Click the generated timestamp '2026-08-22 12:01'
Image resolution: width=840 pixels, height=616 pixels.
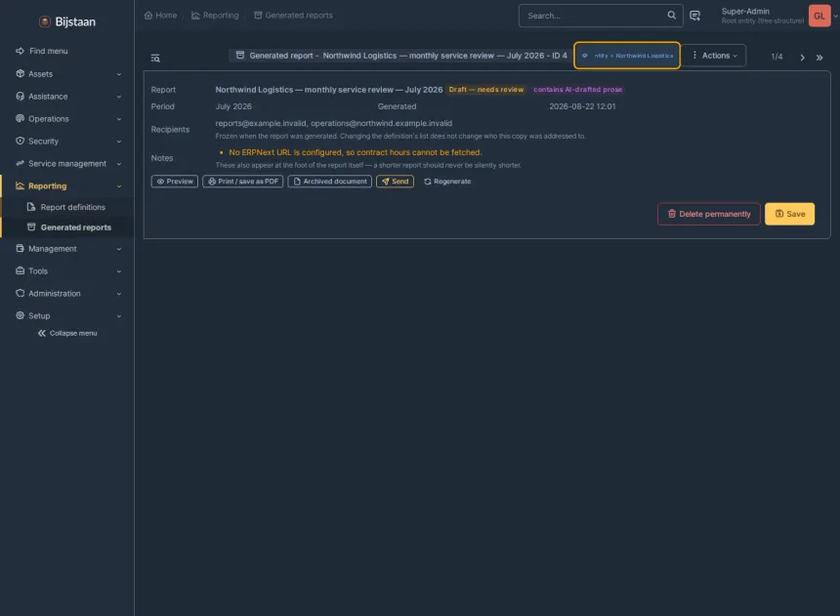582,106
